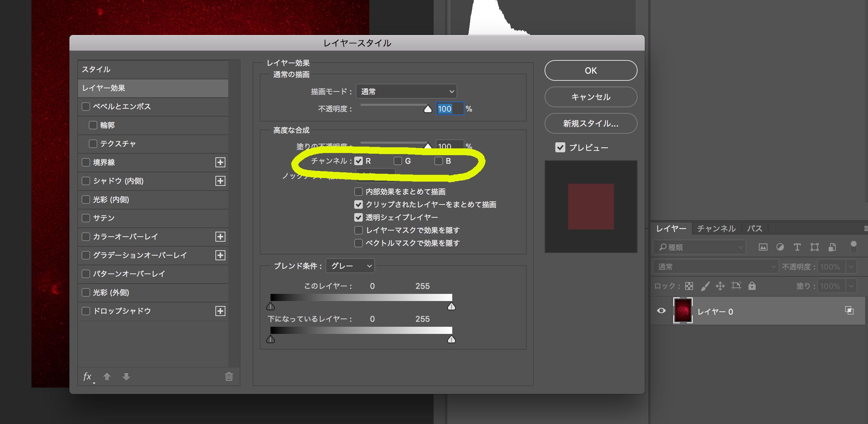Open the ブレンド条件 グレー dropdown
The image size is (868, 424).
tap(351, 266)
